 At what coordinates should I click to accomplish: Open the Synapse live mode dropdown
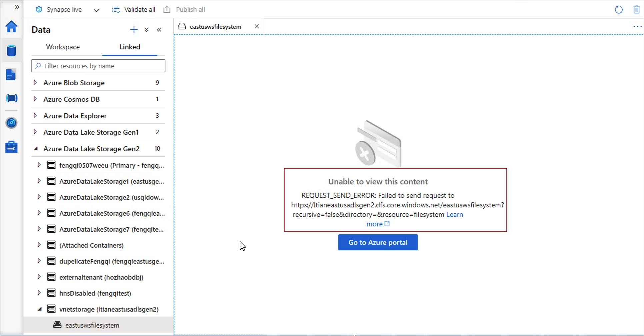[x=96, y=10]
